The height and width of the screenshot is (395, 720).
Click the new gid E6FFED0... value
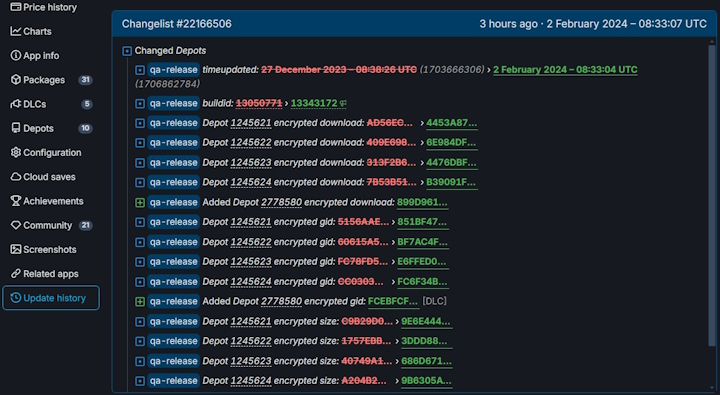point(422,262)
